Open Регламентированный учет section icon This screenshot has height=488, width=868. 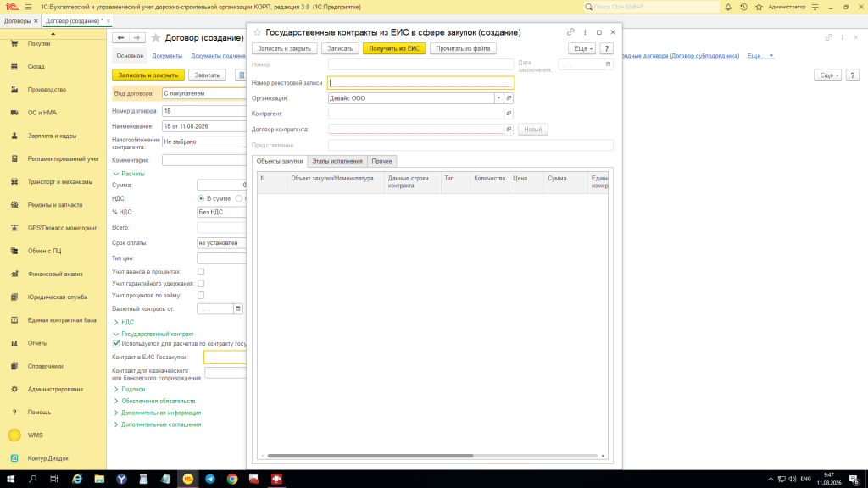(x=14, y=158)
